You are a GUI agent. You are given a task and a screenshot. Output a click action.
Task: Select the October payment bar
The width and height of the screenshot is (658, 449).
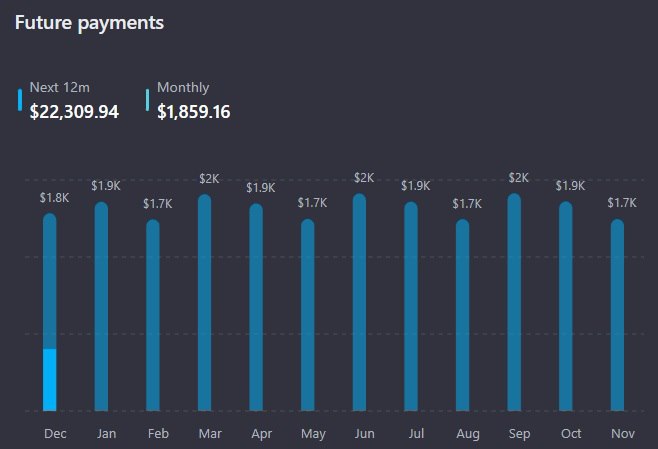[566, 306]
